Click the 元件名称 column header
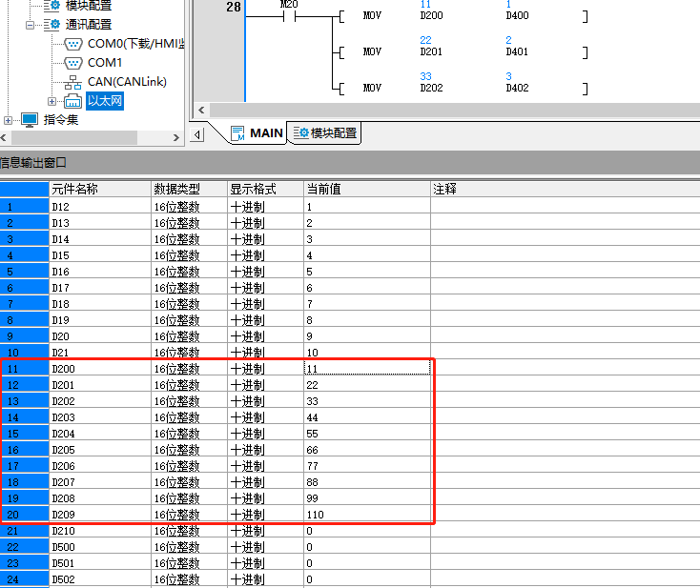The image size is (700, 588). [100, 189]
